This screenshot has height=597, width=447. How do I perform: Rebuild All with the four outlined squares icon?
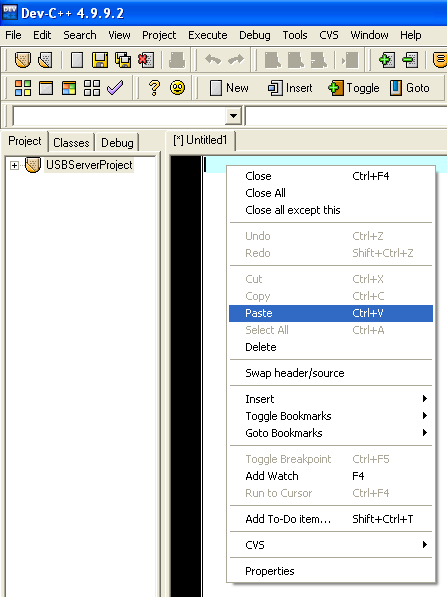point(92,88)
